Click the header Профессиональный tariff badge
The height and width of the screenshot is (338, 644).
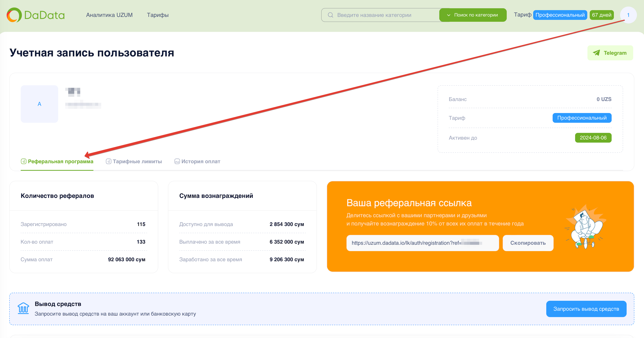[x=560, y=15]
